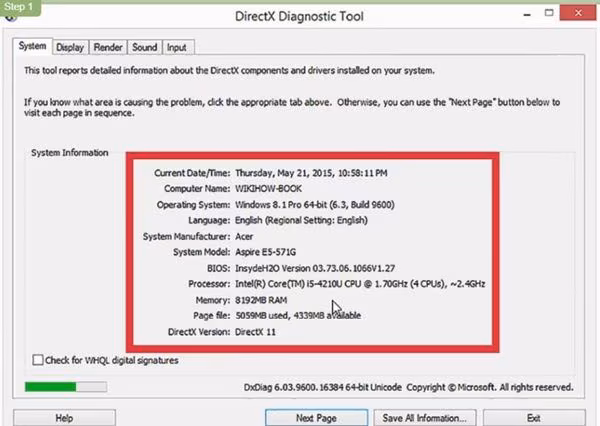Select manufacturer value Acer
This screenshot has height=426, width=600.
click(x=244, y=237)
